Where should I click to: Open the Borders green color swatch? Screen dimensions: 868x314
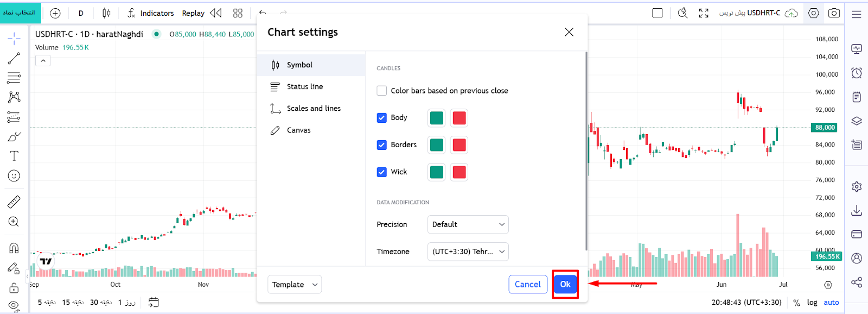(437, 145)
